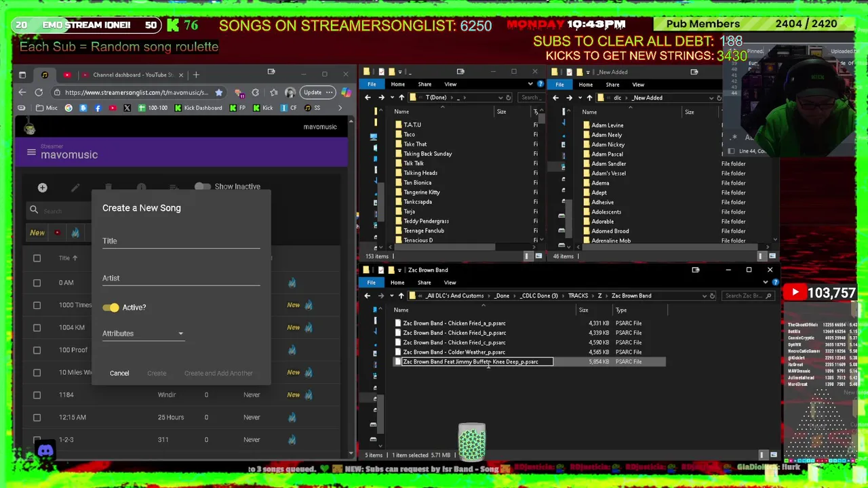This screenshot has width=868, height=488.
Task: Open new browser tab with plus
Action: click(x=196, y=75)
